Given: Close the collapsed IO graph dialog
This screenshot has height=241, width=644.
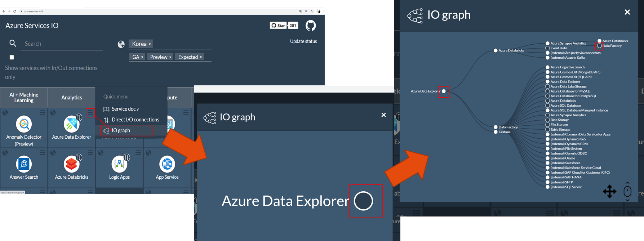Looking at the screenshot, I should [383, 115].
